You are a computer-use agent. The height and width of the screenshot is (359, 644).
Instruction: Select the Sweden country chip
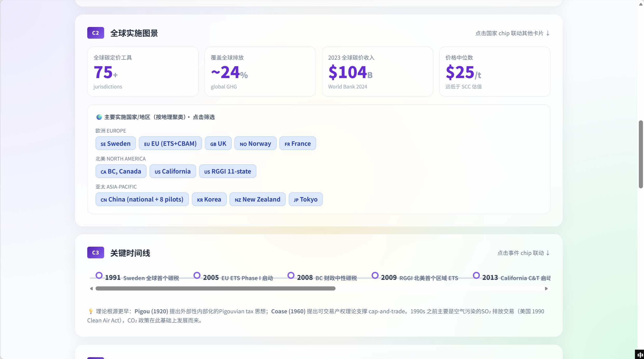pos(116,143)
